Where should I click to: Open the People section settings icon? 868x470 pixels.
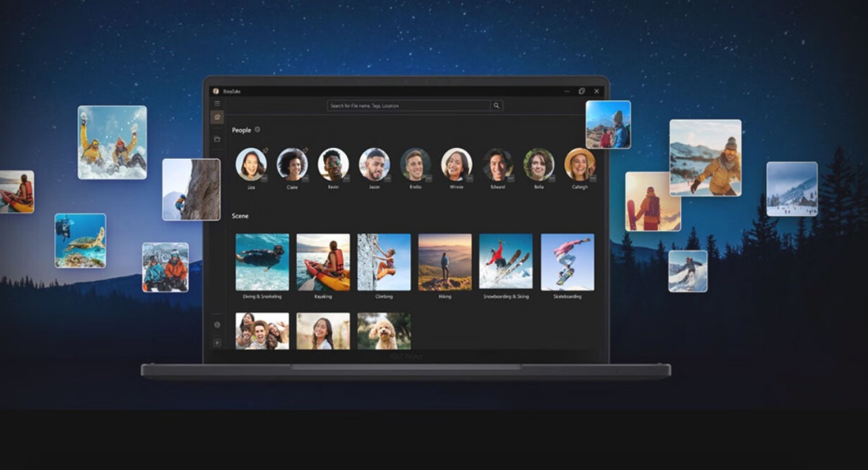tap(257, 129)
